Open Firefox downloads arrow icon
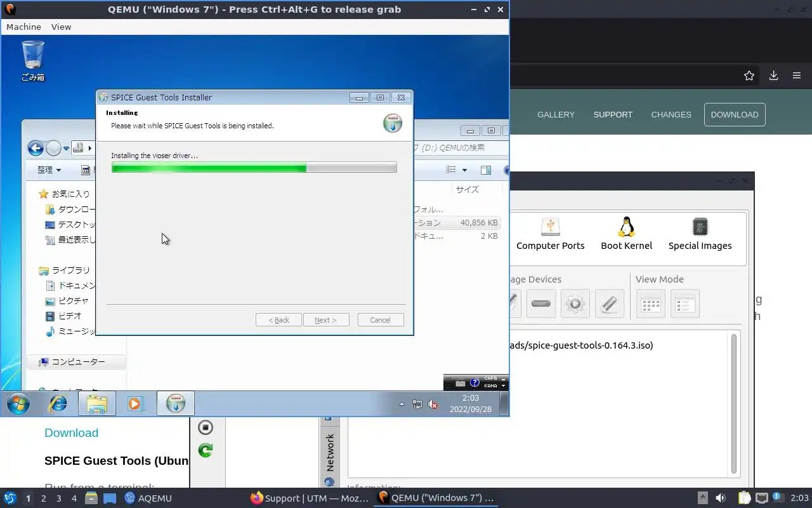 tap(773, 76)
